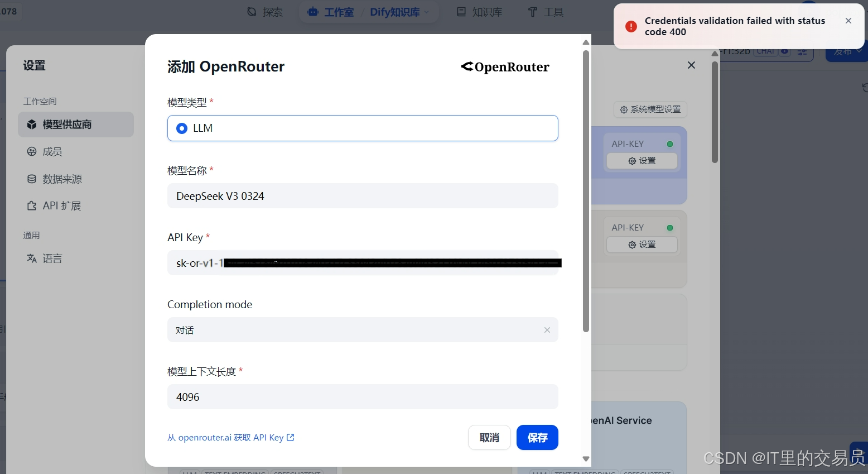Click the context length field showing 4096
The image size is (868, 474).
tap(363, 397)
